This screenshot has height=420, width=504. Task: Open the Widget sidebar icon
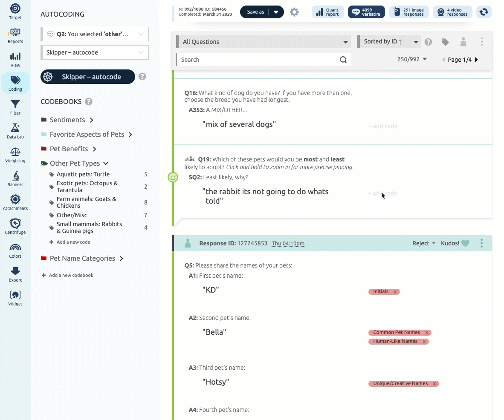click(x=15, y=298)
